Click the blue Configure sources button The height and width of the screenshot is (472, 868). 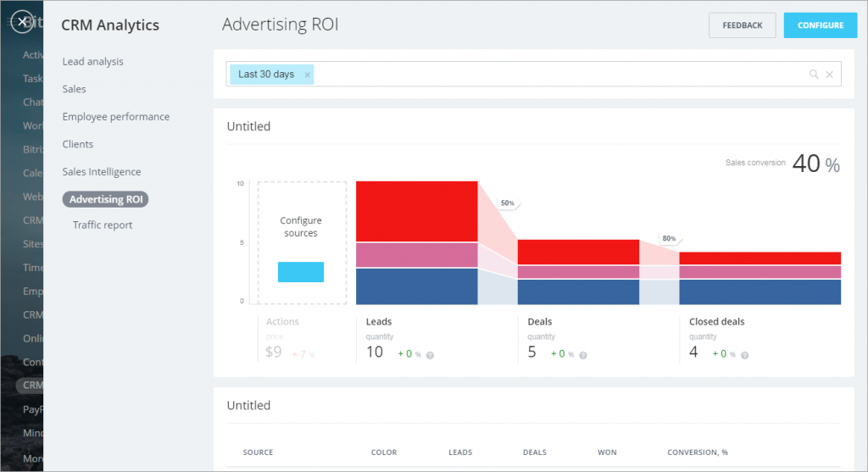coord(301,272)
